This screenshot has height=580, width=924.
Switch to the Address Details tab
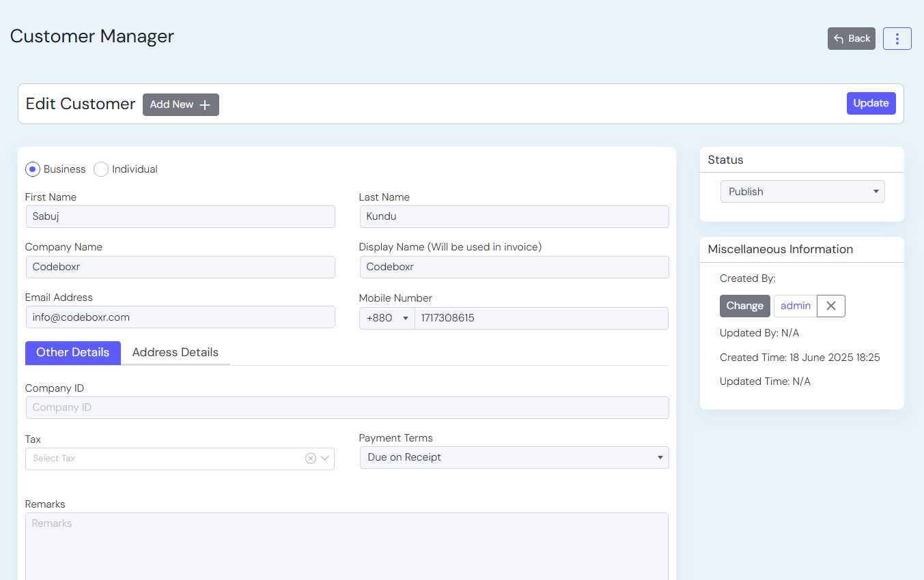coord(175,353)
